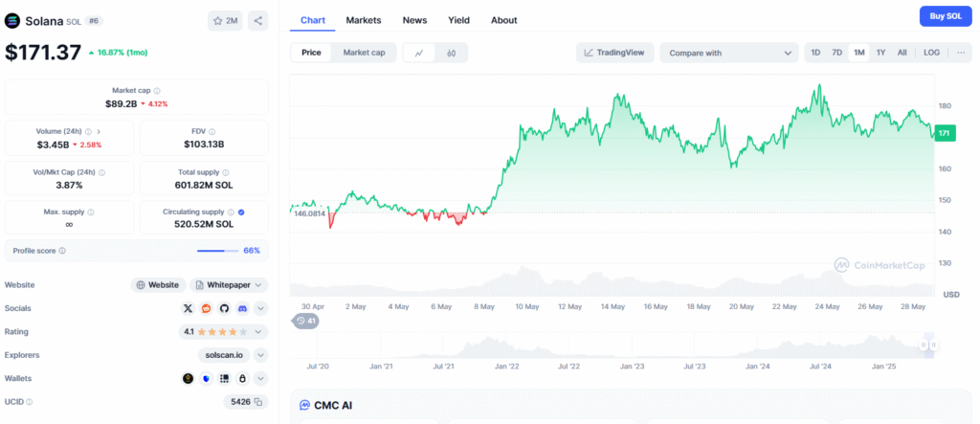Viewport: 980px width, 424px height.
Task: Select Price chart mode
Action: pyautogui.click(x=311, y=53)
